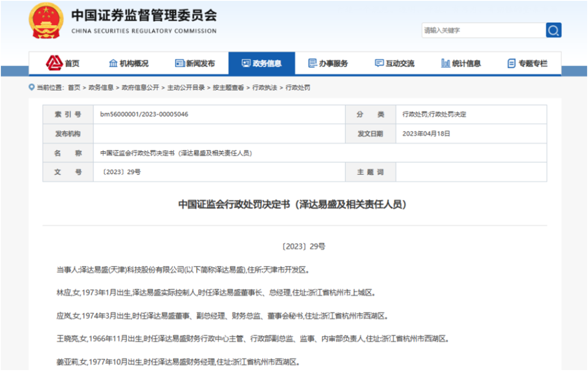
Task: Open the 办事服务 navigation tab
Action: 328,63
